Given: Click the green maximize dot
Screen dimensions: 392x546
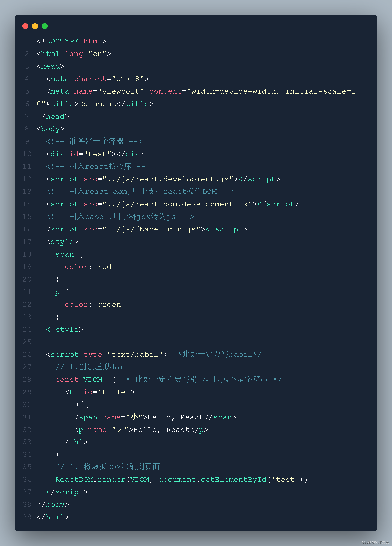Looking at the screenshot, I should (45, 26).
